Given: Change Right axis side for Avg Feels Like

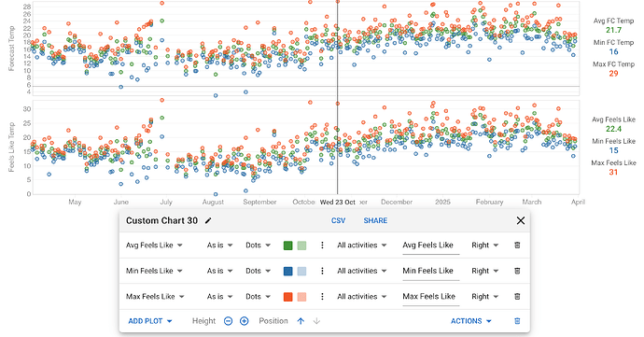Looking at the screenshot, I should (x=484, y=245).
